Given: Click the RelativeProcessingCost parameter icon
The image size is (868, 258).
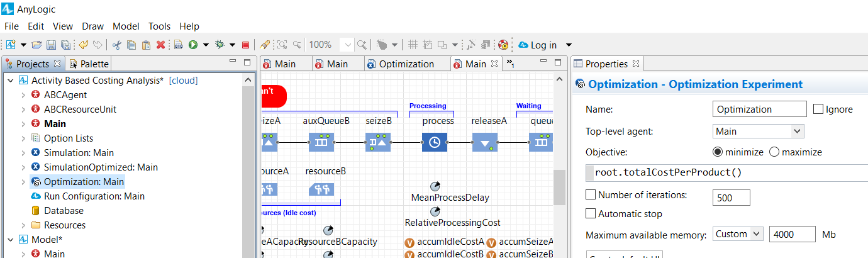Looking at the screenshot, I should point(435,211).
